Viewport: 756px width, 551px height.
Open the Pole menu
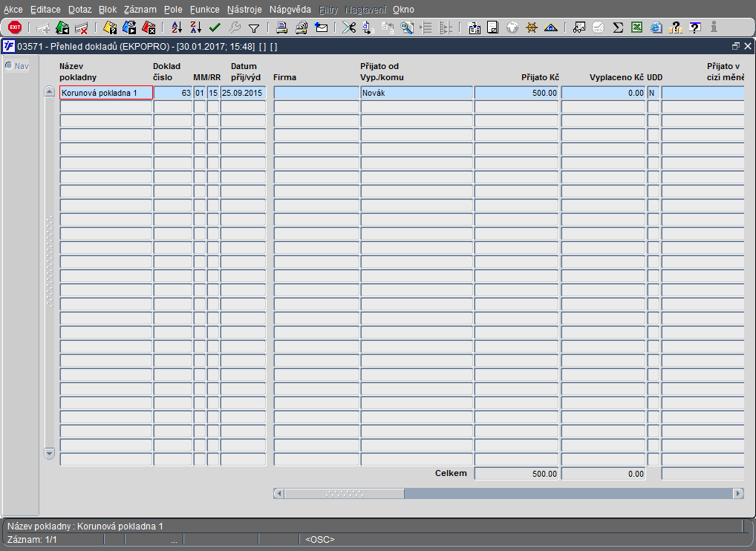tap(173, 10)
